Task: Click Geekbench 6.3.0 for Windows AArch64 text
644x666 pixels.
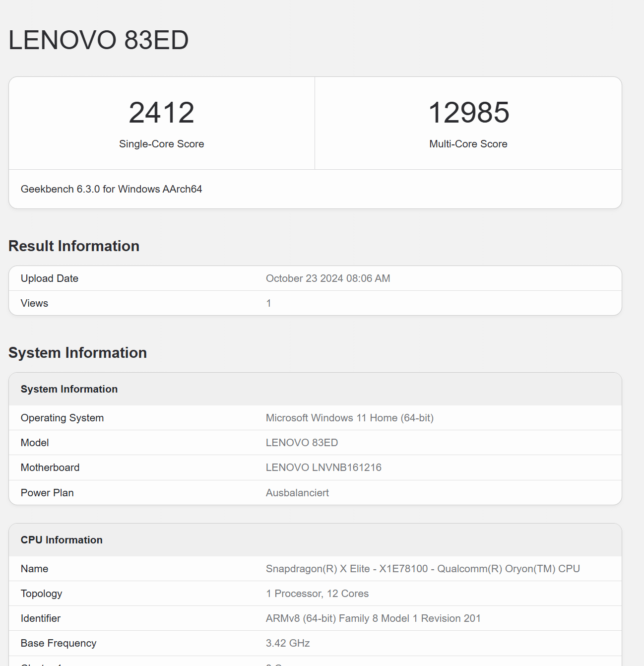Action: click(x=112, y=189)
